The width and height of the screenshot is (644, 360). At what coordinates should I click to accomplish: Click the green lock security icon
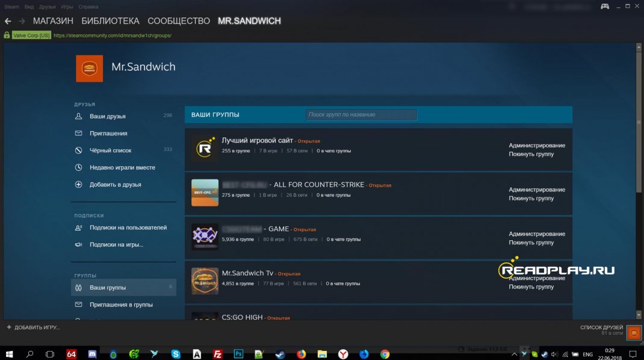coord(7,35)
